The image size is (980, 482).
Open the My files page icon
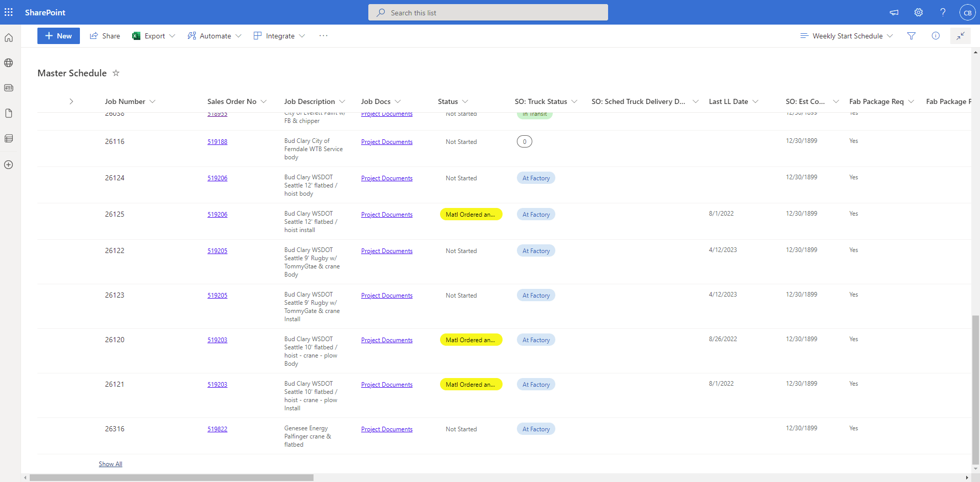pos(9,113)
